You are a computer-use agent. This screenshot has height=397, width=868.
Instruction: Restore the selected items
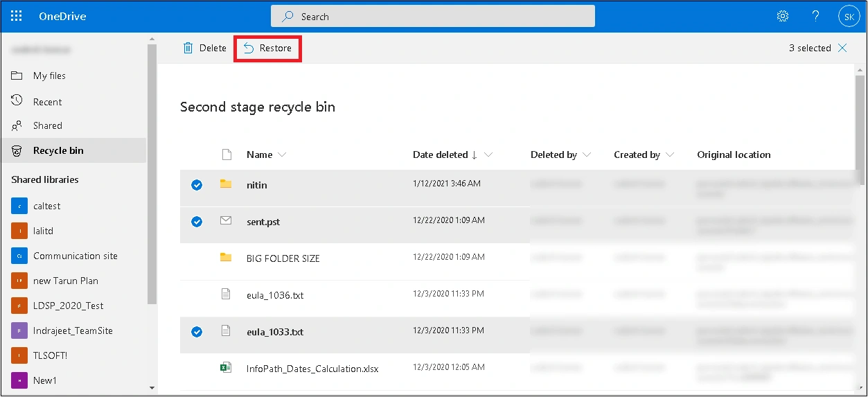(267, 48)
